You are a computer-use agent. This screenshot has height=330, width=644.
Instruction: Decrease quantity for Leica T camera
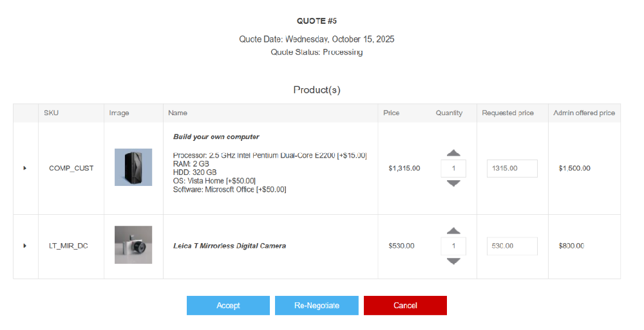(453, 261)
